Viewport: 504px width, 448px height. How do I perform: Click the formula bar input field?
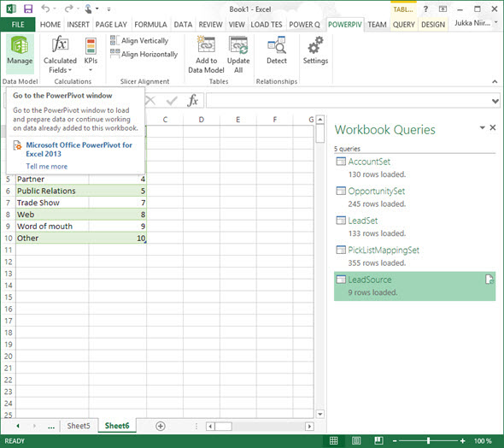[x=349, y=101]
